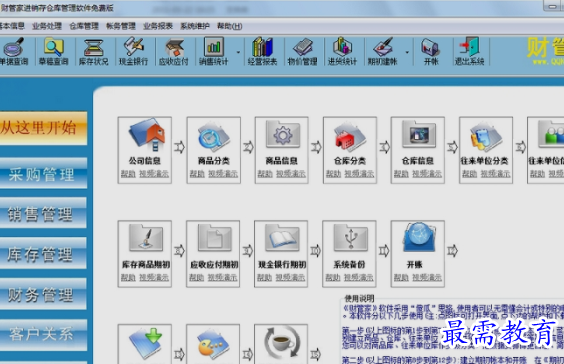
Task: Open 仓库信息 step icon
Action: point(418,134)
